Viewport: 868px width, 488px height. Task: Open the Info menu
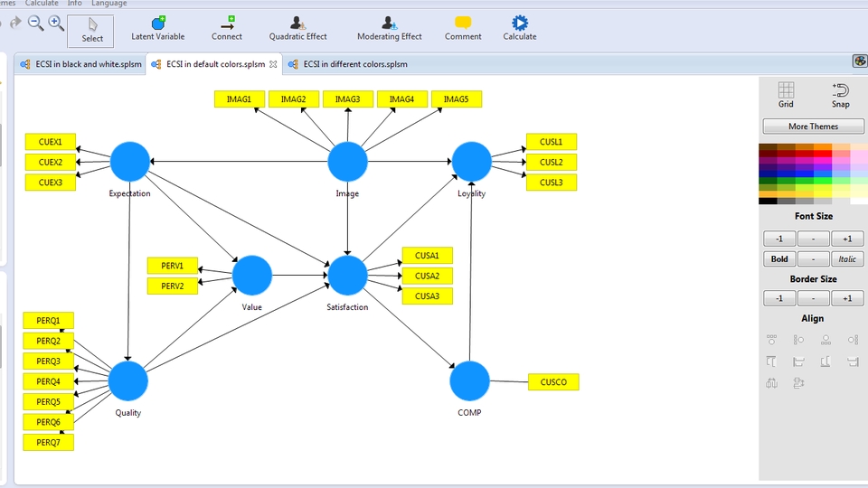tap(74, 4)
